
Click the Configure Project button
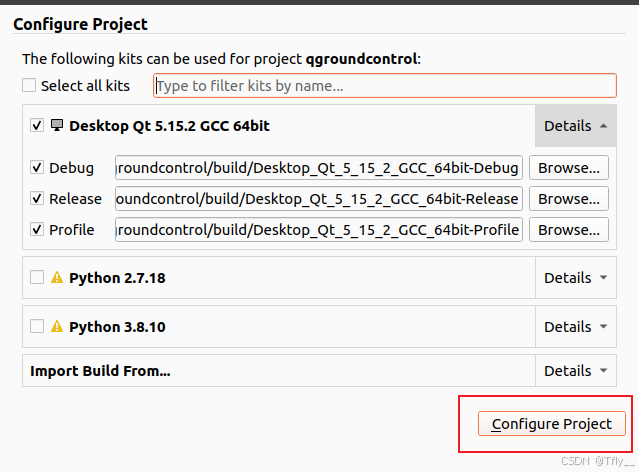552,424
